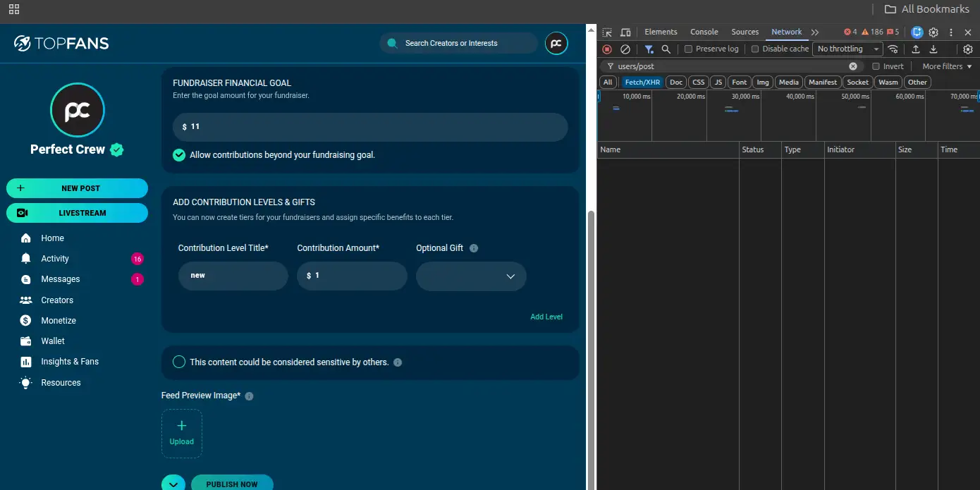Open the No throttling dropdown
This screenshot has height=490, width=980.
(847, 49)
